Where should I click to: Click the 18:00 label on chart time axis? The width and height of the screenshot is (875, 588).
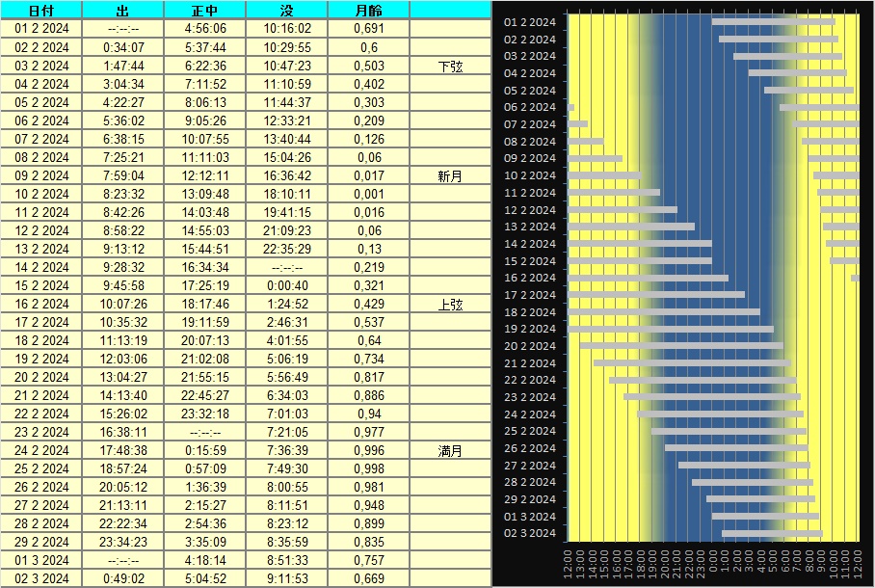coord(640,563)
